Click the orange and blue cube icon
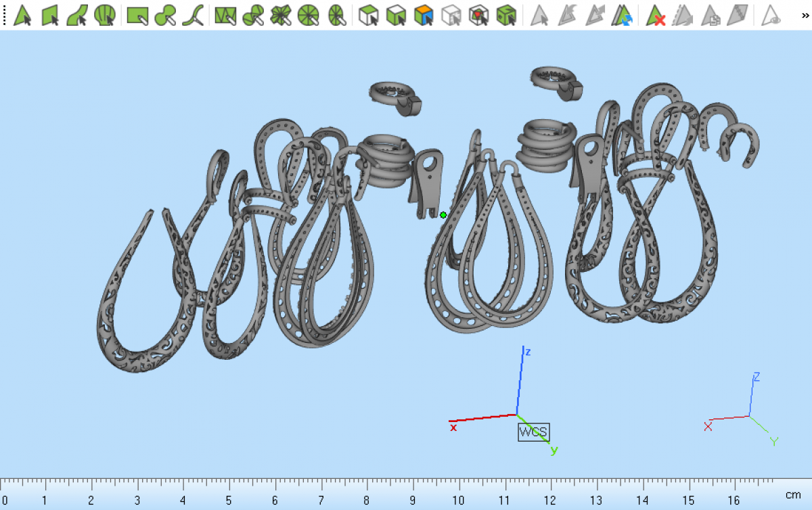The width and height of the screenshot is (812, 510). click(424, 15)
